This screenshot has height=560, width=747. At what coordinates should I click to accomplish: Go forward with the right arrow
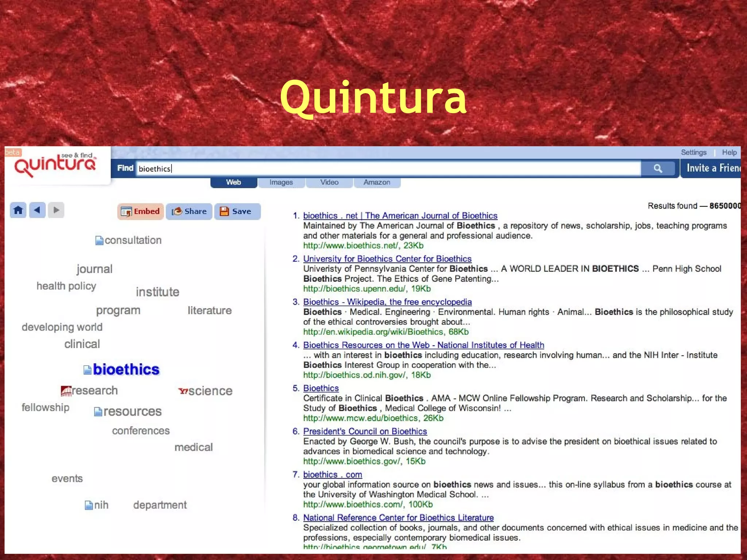56,210
